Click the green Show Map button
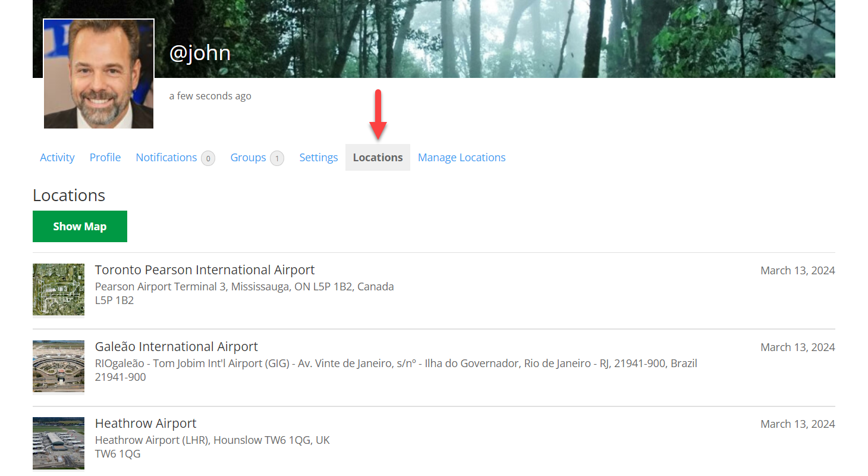This screenshot has height=476, width=868. pyautogui.click(x=80, y=227)
